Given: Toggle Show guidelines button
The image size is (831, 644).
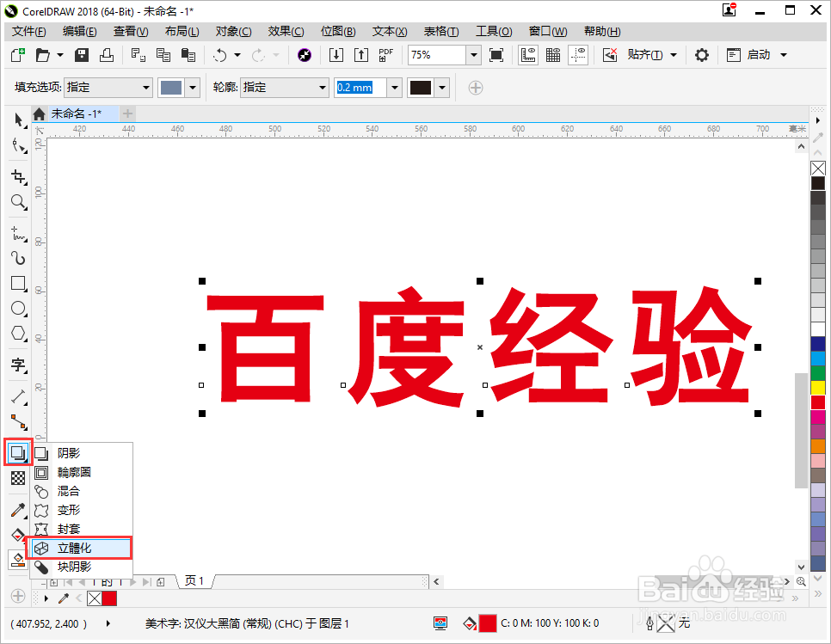Looking at the screenshot, I should [x=578, y=54].
